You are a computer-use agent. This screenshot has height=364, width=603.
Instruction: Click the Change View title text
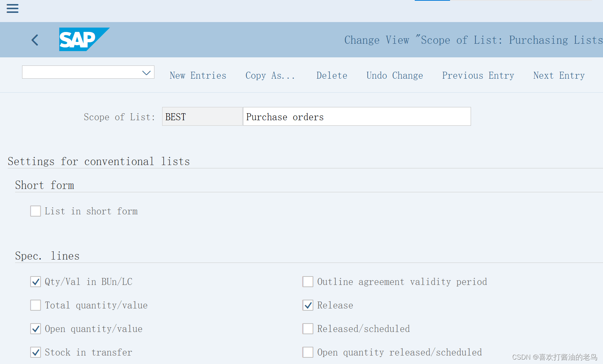point(473,40)
